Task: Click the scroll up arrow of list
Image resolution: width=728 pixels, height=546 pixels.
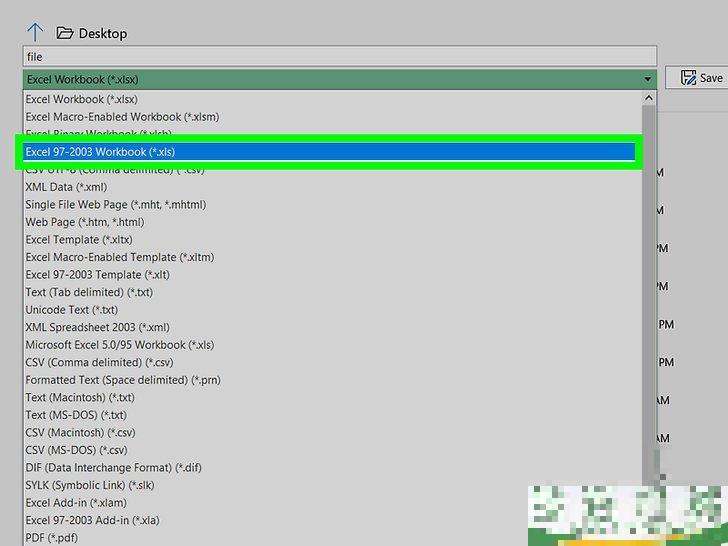Action: [648, 99]
